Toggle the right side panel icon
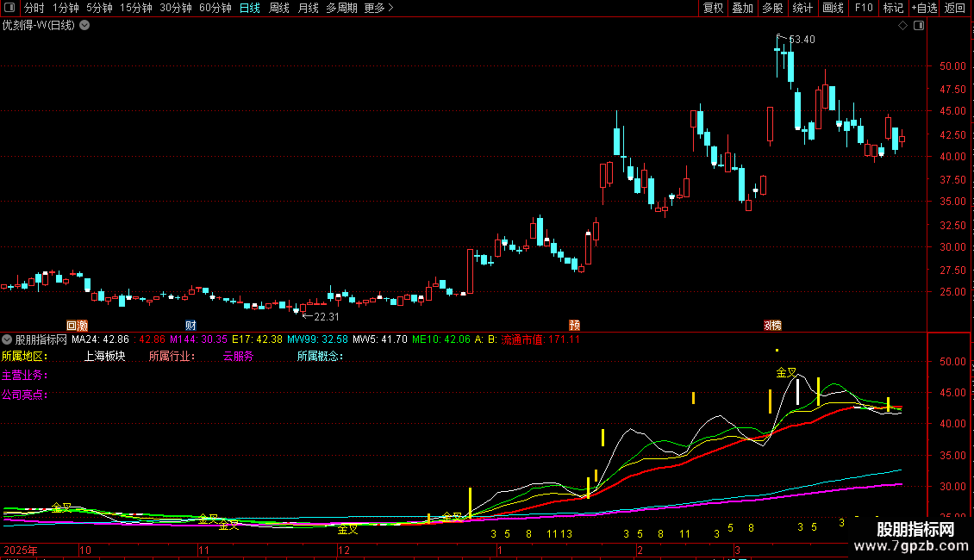This screenshot has height=560, width=974. point(919,26)
